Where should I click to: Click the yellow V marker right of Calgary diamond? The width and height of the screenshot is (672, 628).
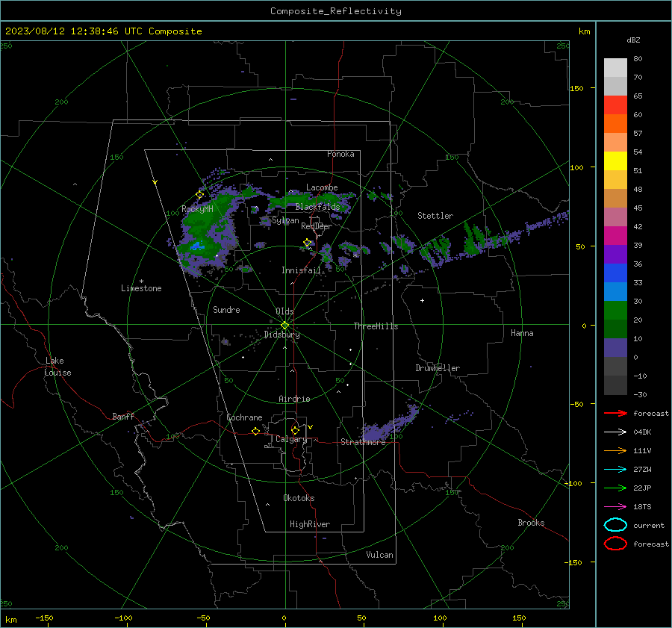(x=310, y=427)
